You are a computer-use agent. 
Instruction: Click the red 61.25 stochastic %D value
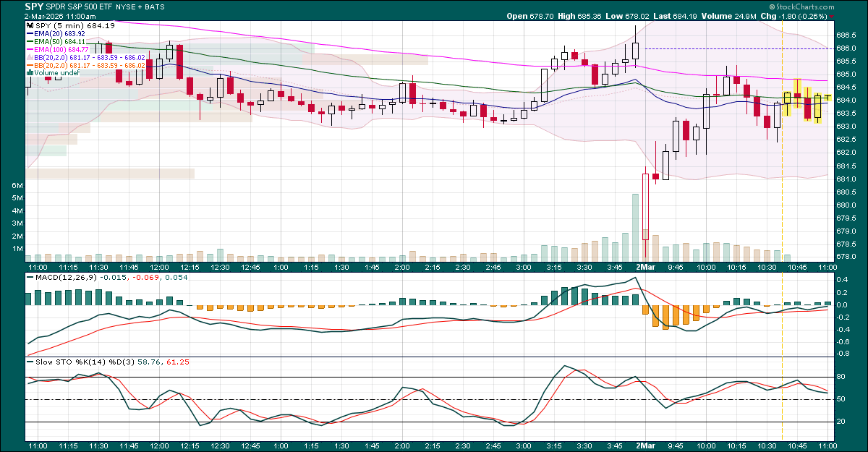[178, 362]
